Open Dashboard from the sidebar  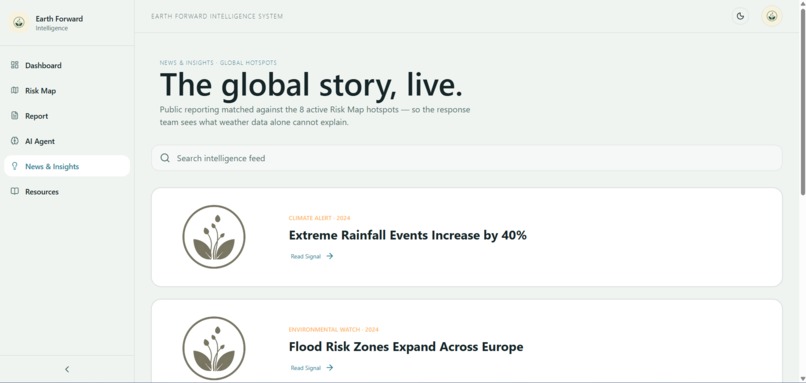(x=67, y=65)
